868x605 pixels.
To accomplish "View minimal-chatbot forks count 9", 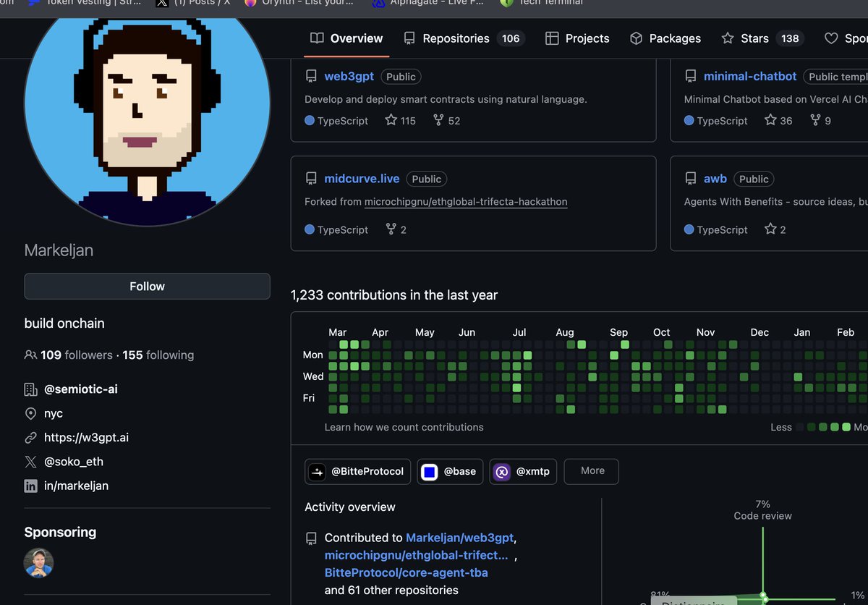I will pyautogui.click(x=820, y=121).
